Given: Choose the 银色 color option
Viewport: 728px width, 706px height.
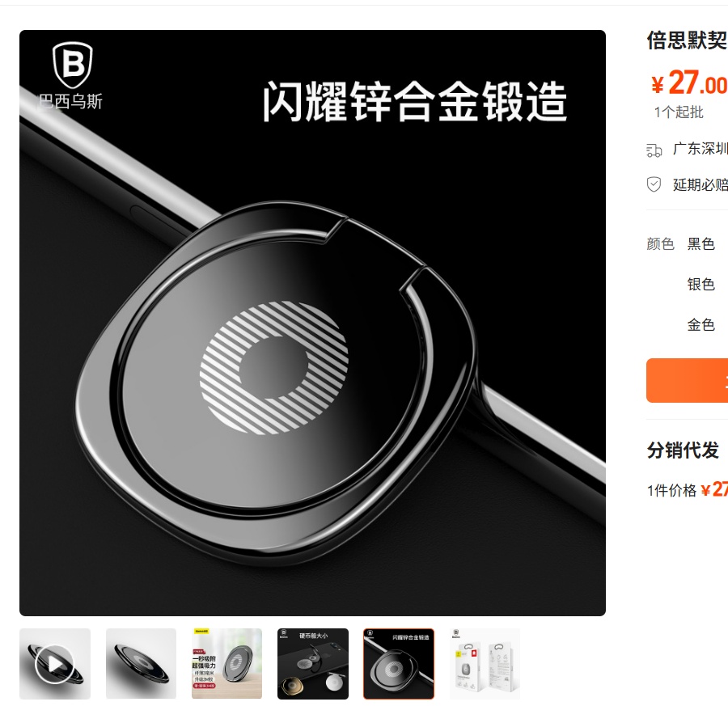Looking at the screenshot, I should [701, 284].
